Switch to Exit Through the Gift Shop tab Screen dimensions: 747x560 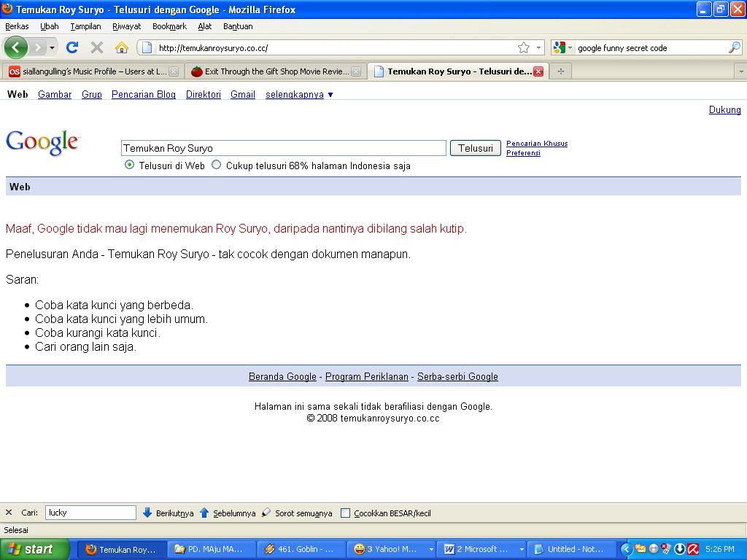point(275,71)
